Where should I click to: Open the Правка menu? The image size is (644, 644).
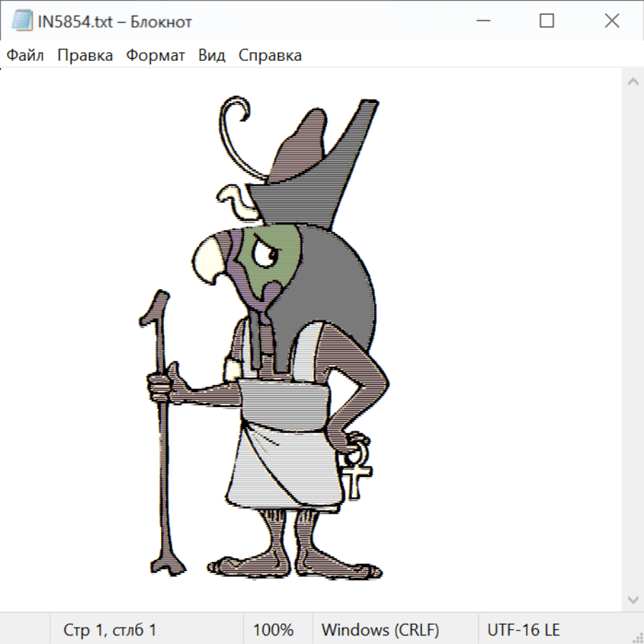(85, 56)
